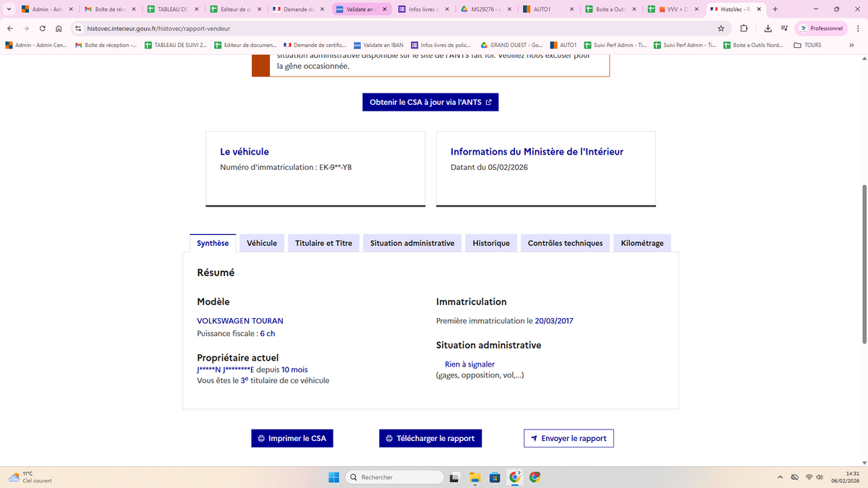Click the Imprimer le CSA button
The image size is (868, 488).
pos(292,438)
